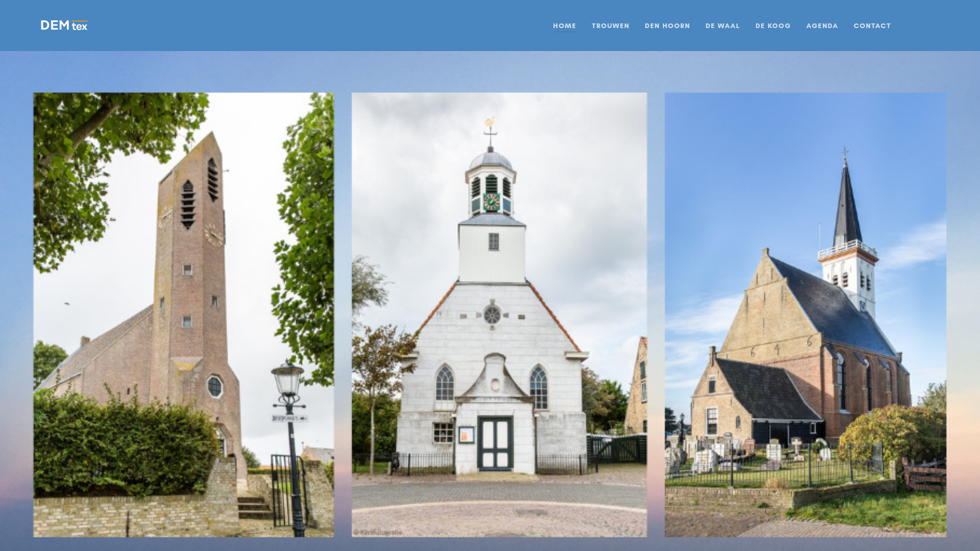This screenshot has width=980, height=551.
Task: Go to the TROUWEN page
Action: pyautogui.click(x=610, y=26)
